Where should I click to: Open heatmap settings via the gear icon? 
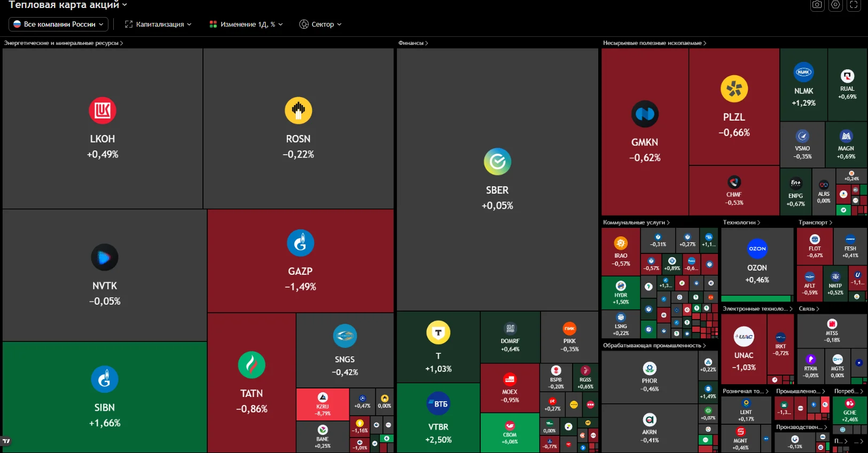(x=835, y=5)
